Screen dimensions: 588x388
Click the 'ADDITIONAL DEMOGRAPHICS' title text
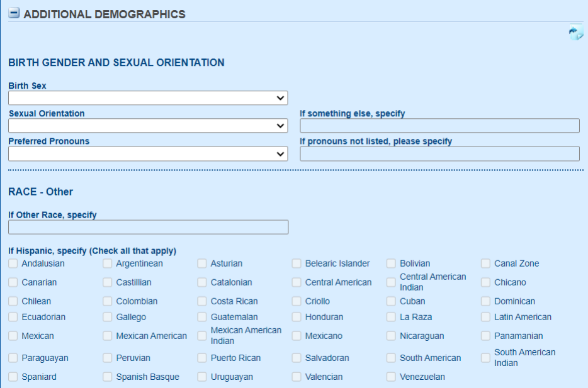(x=105, y=14)
